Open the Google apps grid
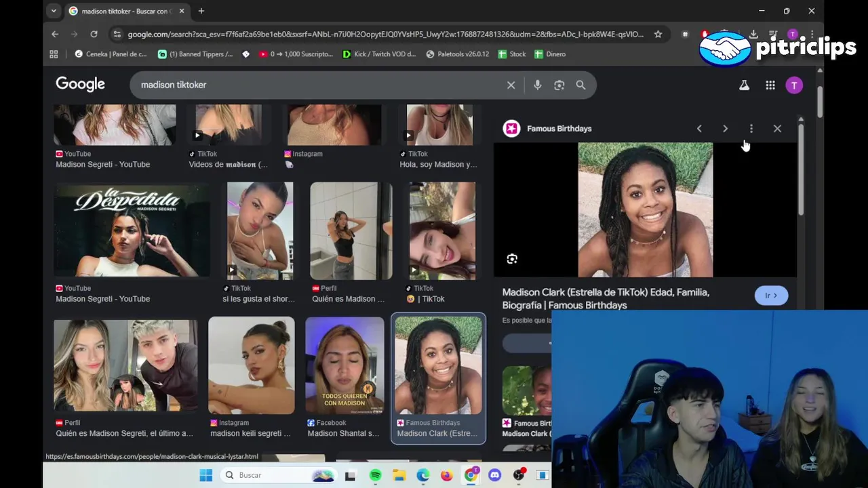This screenshot has width=868, height=488. (770, 85)
